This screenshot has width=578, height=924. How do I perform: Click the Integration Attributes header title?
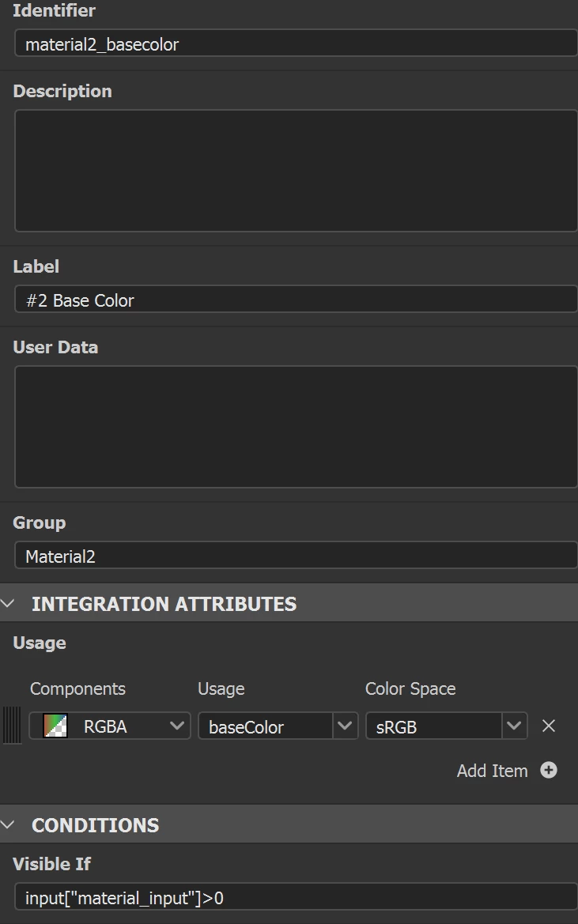164,604
